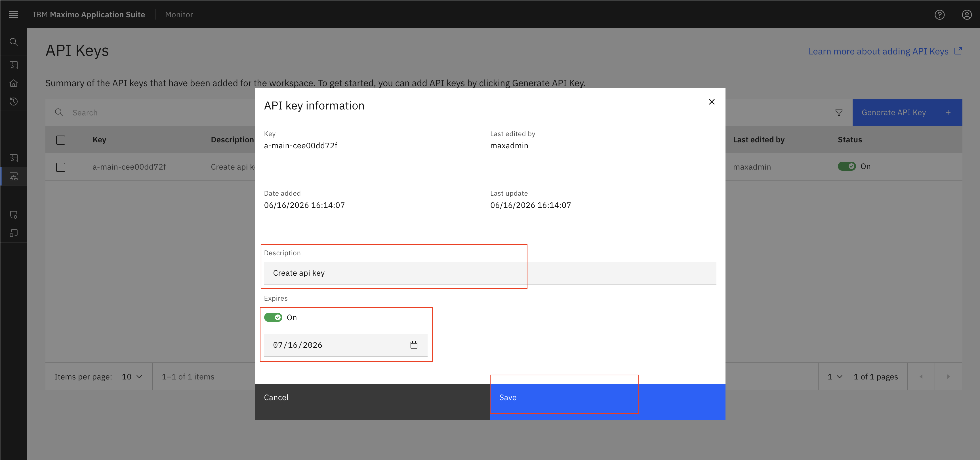
Task: Click the Description input field
Action: click(490, 273)
